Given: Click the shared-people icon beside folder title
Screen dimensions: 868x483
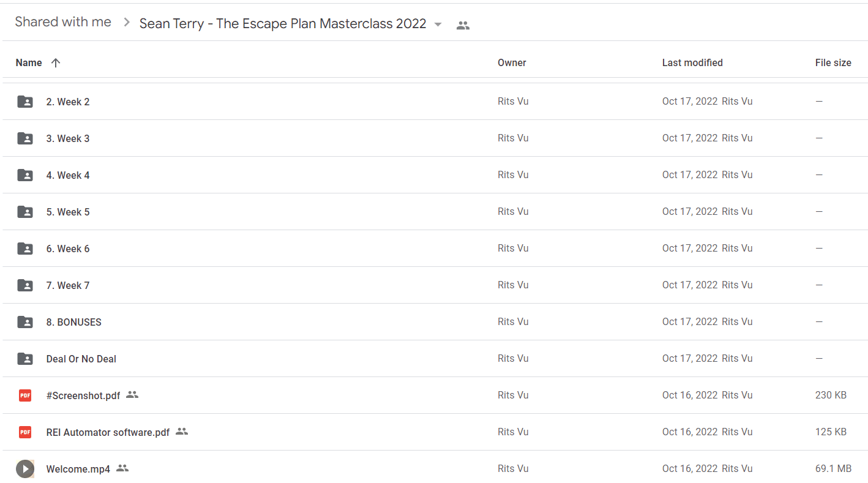Looking at the screenshot, I should [x=463, y=25].
